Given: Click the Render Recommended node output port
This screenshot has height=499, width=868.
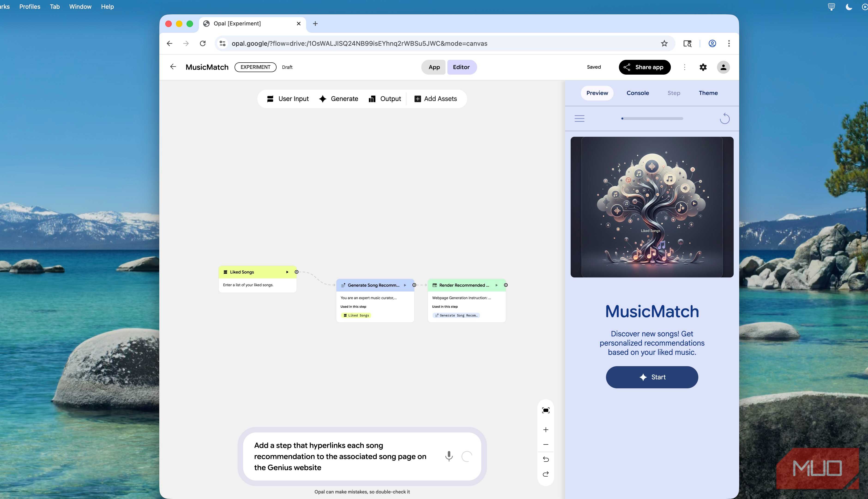Looking at the screenshot, I should pos(506,285).
